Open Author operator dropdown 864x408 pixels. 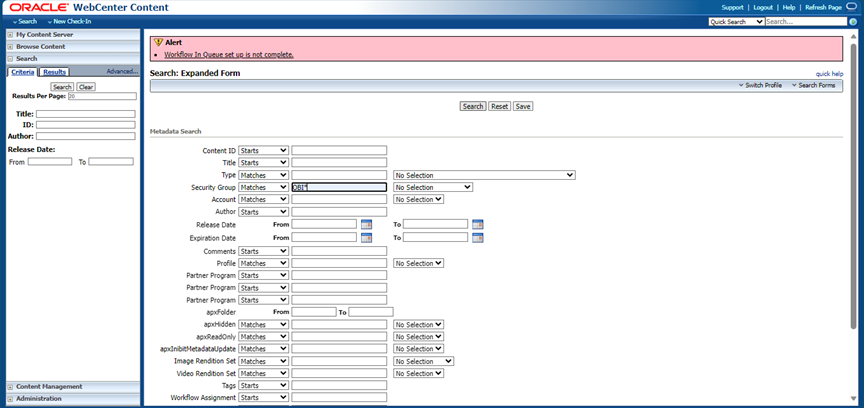263,212
